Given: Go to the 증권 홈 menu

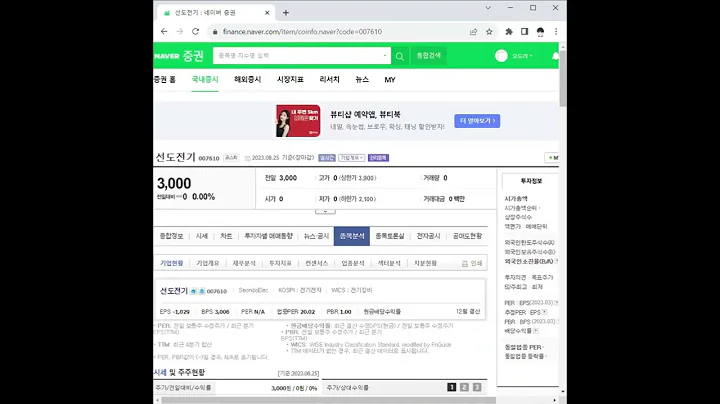Looking at the screenshot, I should [165, 80].
